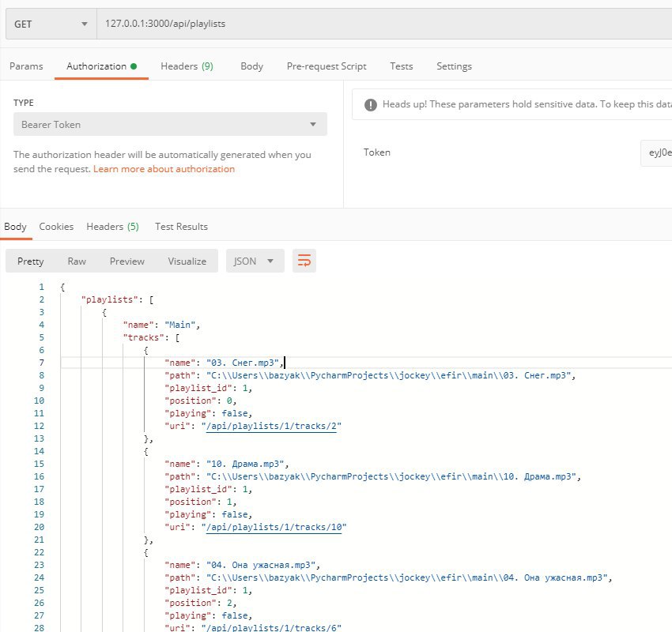
Task: View the response Headers (5) tab
Action: tap(113, 227)
